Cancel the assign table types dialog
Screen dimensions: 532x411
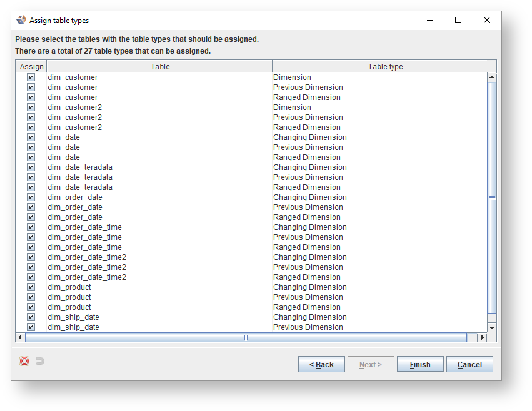pyautogui.click(x=469, y=364)
